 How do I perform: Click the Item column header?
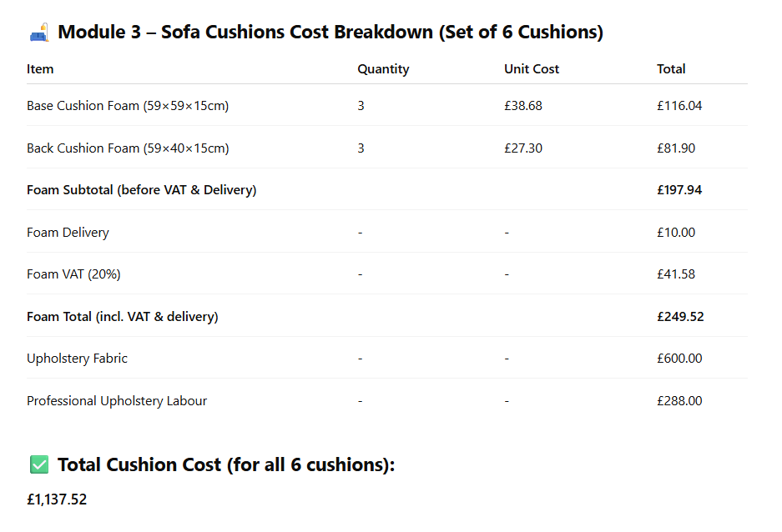pos(40,69)
